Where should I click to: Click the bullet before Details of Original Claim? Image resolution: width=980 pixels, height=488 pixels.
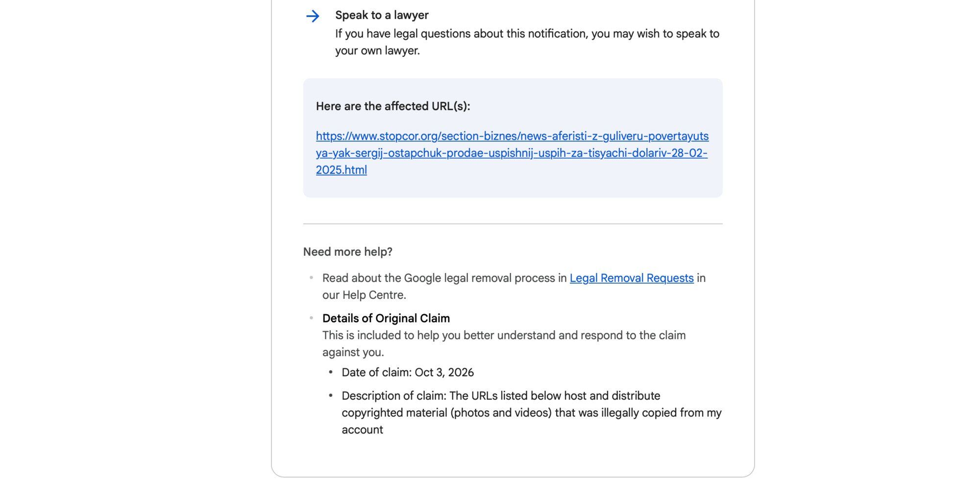[x=311, y=318]
